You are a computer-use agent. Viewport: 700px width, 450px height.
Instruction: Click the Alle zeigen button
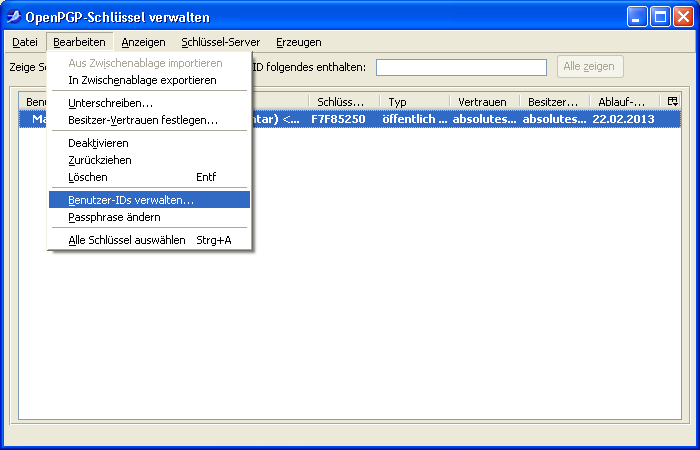(590, 67)
